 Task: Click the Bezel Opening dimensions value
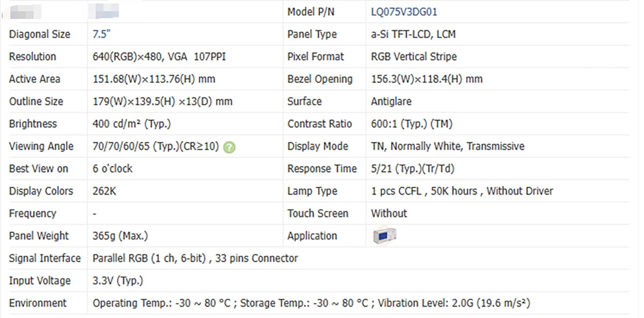tap(427, 79)
